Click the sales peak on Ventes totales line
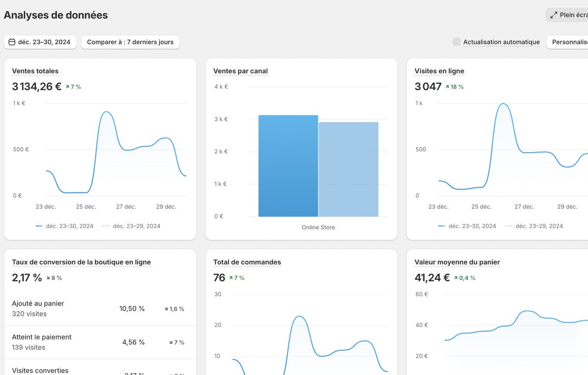 click(x=106, y=112)
